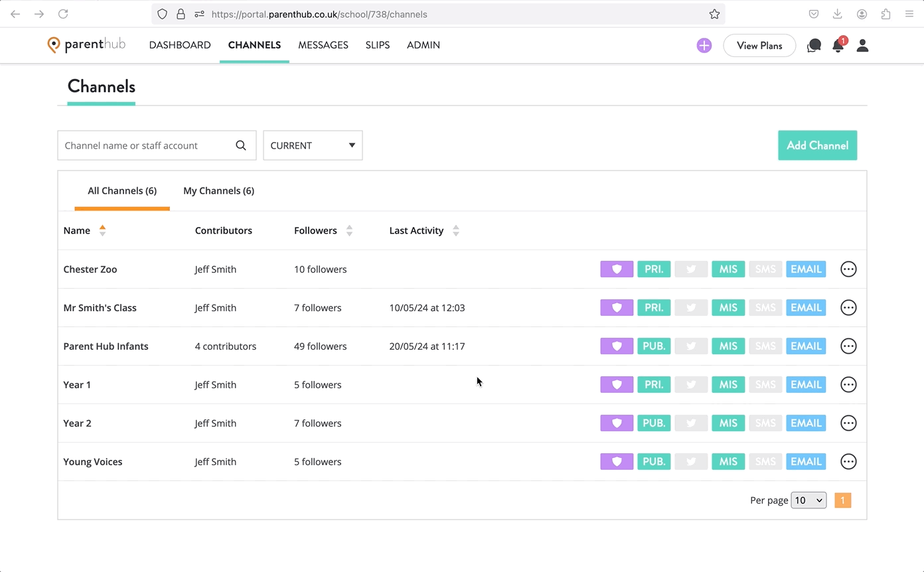Image resolution: width=924 pixels, height=572 pixels.
Task: Open the browser extensions icon
Action: (886, 14)
